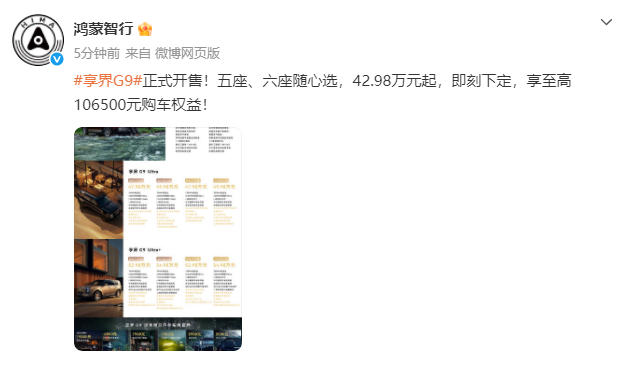Click the first 52.98万元 price in image
This screenshot has width=630, height=365.
pyautogui.click(x=139, y=265)
